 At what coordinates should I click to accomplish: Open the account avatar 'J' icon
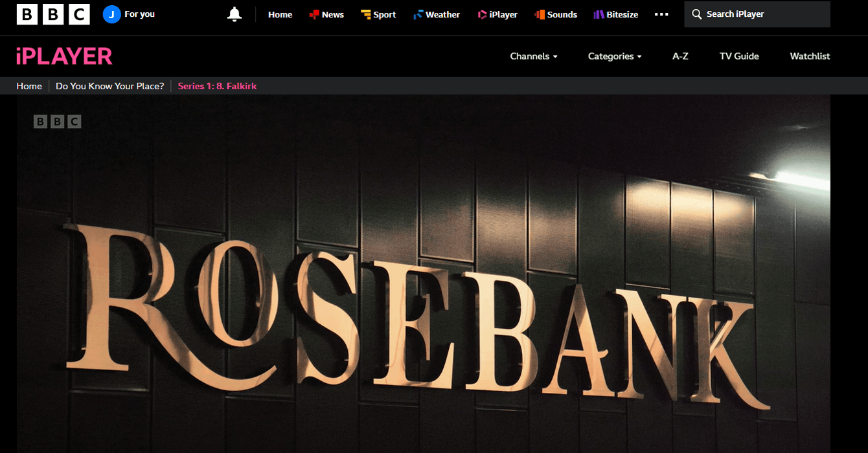click(x=112, y=14)
